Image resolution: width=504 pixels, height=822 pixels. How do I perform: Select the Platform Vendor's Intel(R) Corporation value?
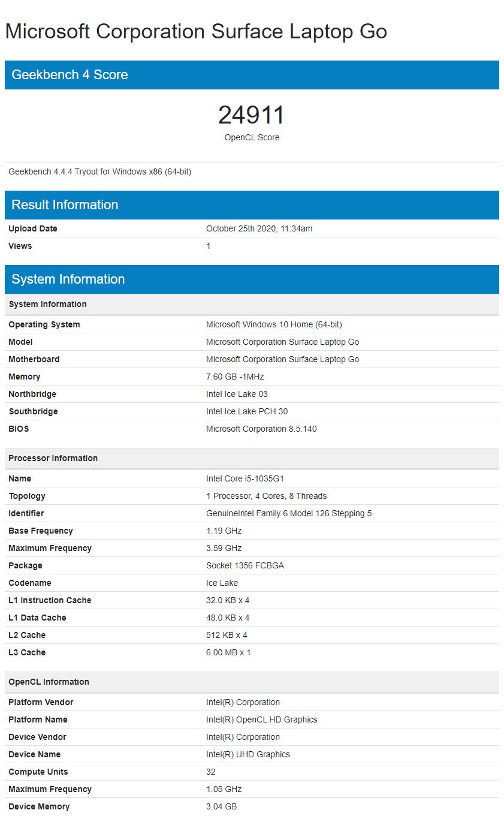(x=243, y=702)
